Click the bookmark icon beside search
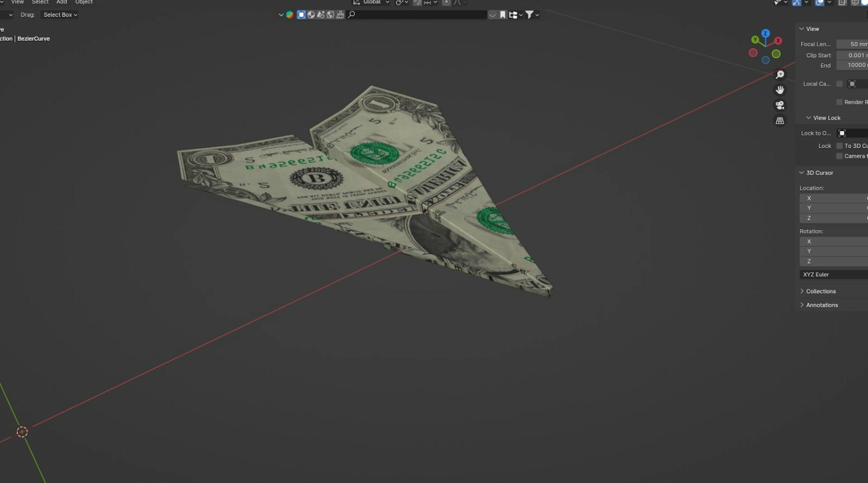The width and height of the screenshot is (868, 483). [503, 15]
